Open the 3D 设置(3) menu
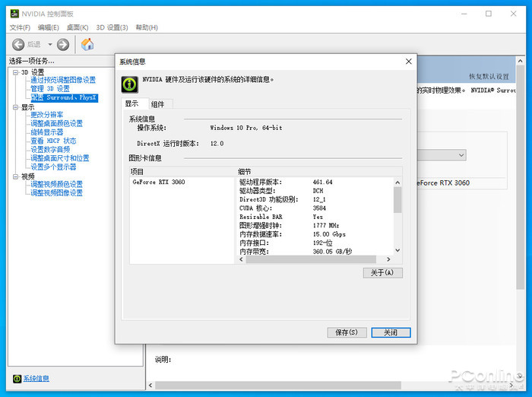 pyautogui.click(x=112, y=27)
